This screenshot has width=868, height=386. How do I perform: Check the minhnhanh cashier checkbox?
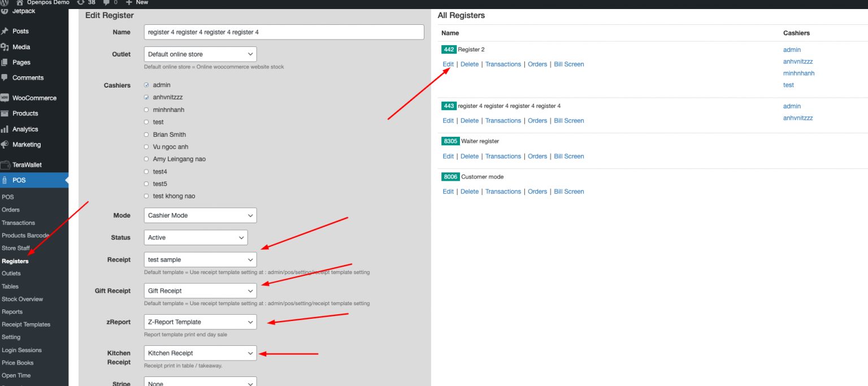click(147, 109)
